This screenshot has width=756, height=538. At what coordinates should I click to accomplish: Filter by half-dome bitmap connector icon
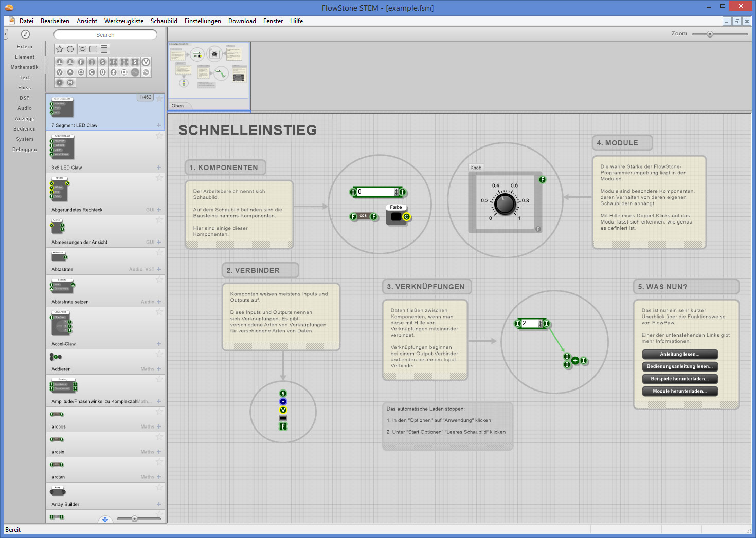click(x=81, y=72)
